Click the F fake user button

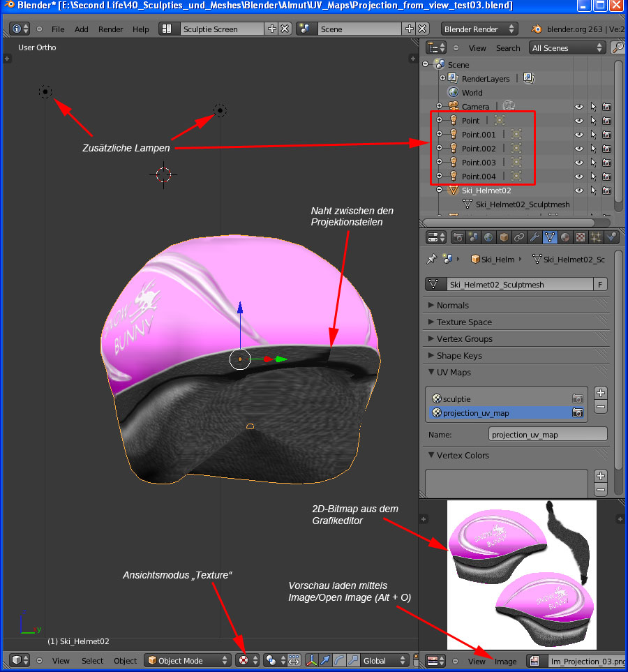tap(600, 285)
